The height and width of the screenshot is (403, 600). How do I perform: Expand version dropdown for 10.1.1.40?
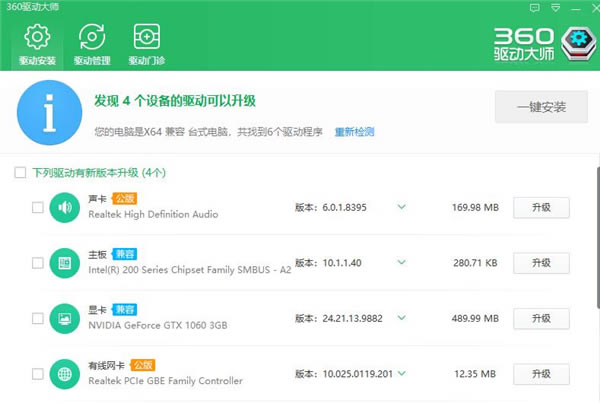[x=401, y=263]
